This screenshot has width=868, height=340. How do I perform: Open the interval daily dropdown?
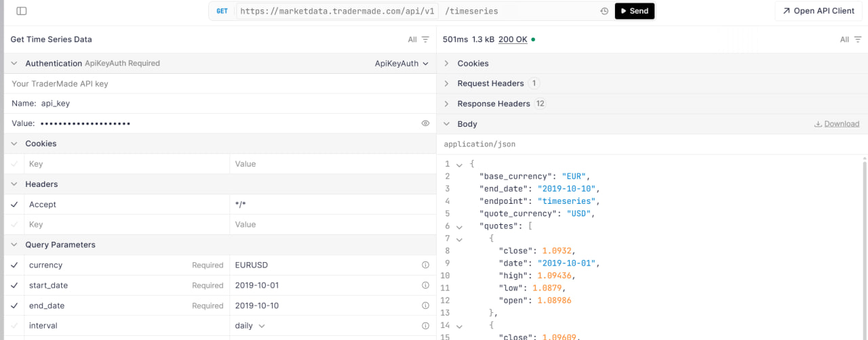click(250, 326)
